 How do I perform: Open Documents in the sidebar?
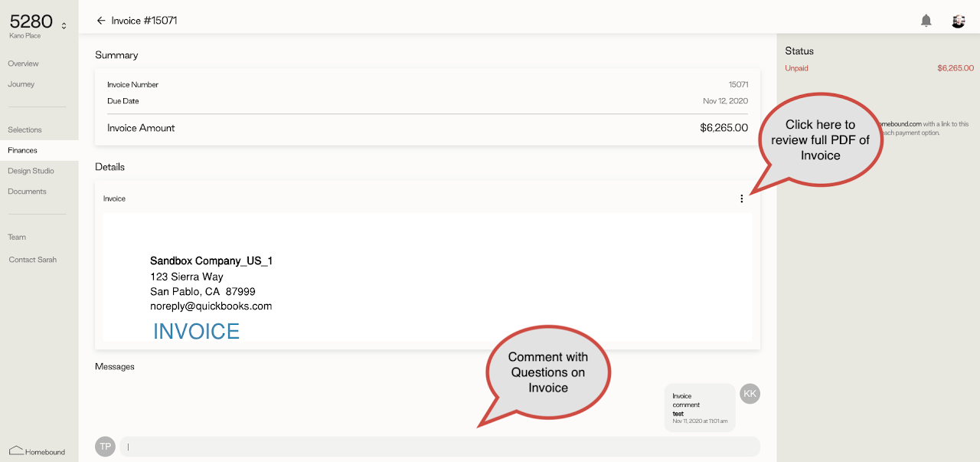(28, 192)
